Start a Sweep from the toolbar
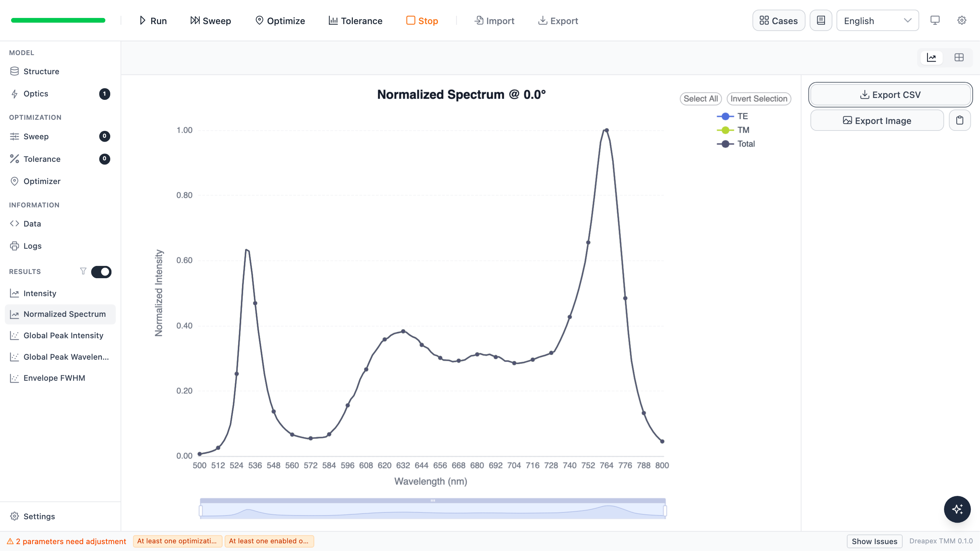This screenshot has height=551, width=980. (x=211, y=21)
